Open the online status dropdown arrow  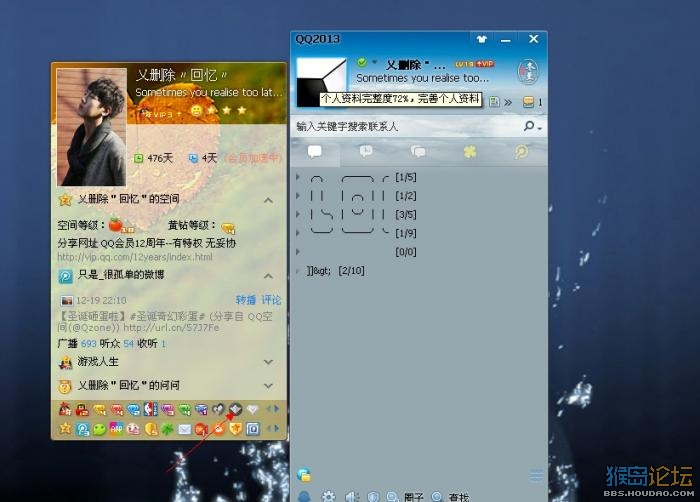click(375, 62)
